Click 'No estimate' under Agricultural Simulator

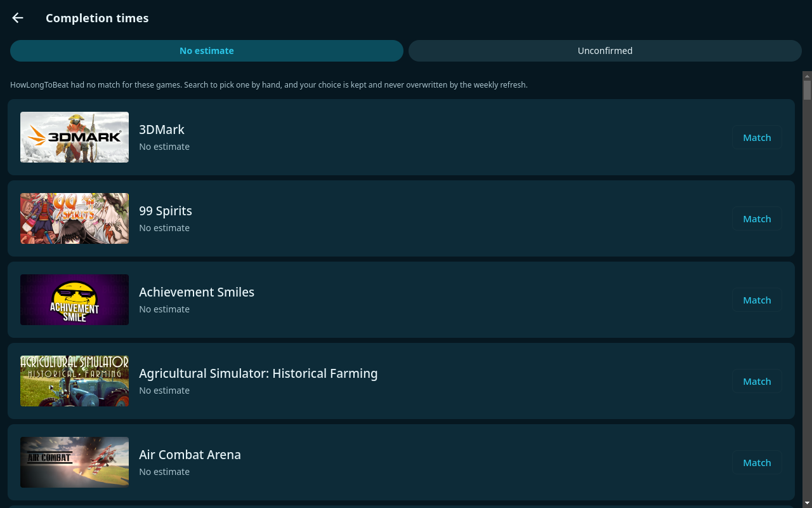pos(164,391)
